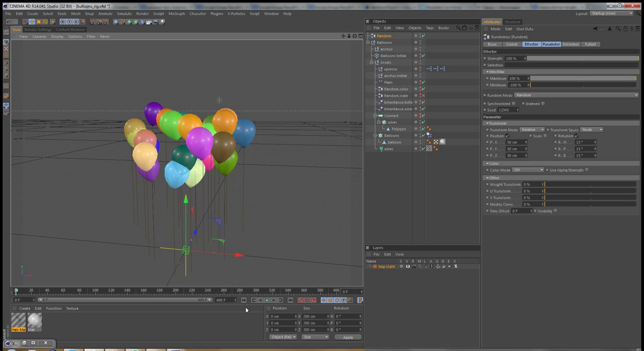Screen dimensions: 644x351
Task: Uncheck the Position checkbox
Action: 507,136
